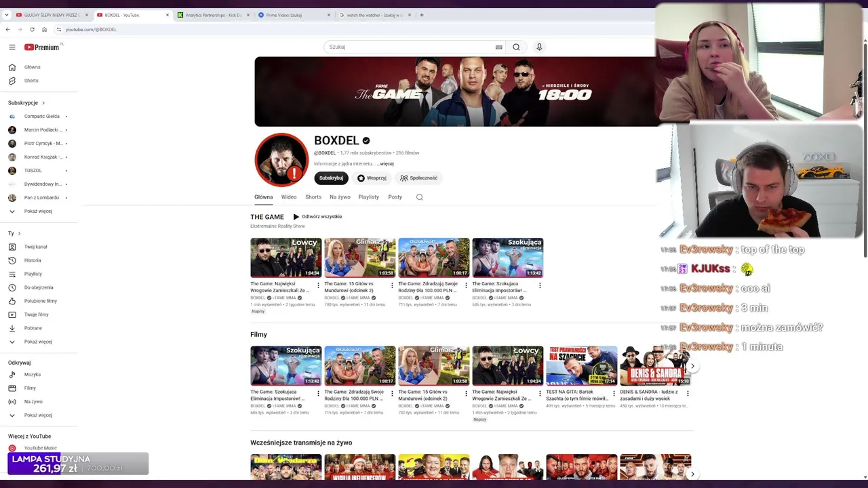This screenshot has width=868, height=488.
Task: Expand the Ty section chevron
Action: click(x=19, y=233)
